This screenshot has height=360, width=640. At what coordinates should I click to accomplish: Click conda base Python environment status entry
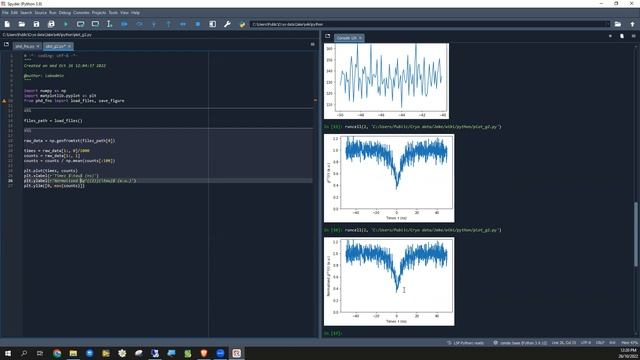coord(520,343)
